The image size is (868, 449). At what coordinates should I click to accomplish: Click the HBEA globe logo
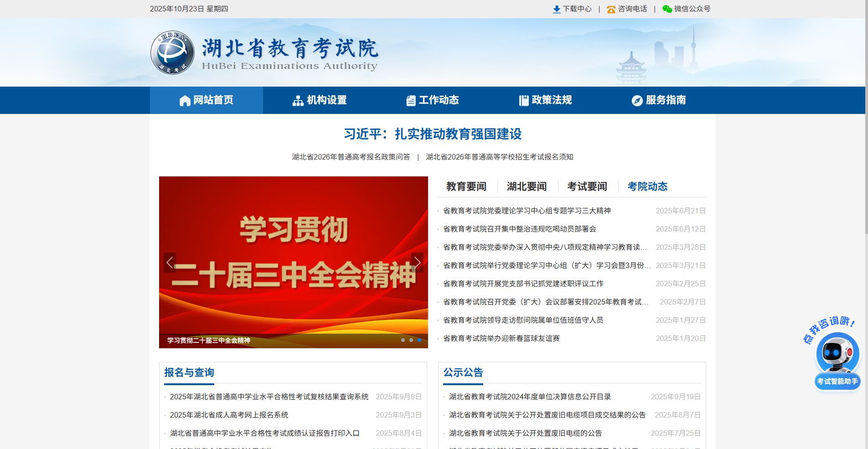click(x=172, y=52)
